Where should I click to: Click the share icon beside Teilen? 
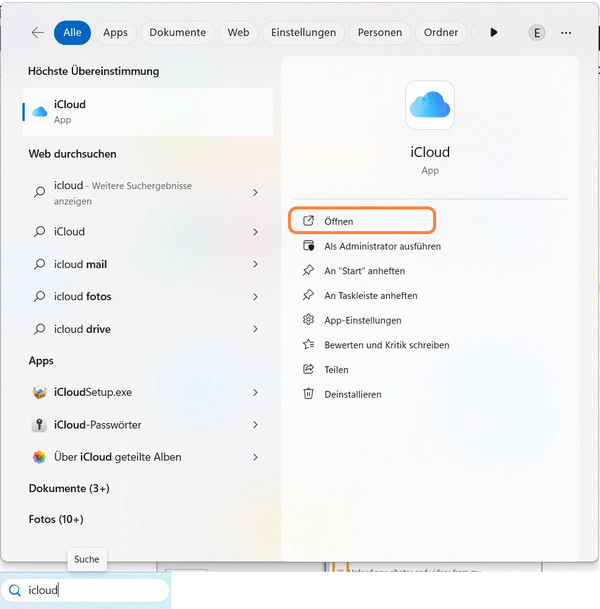308,369
